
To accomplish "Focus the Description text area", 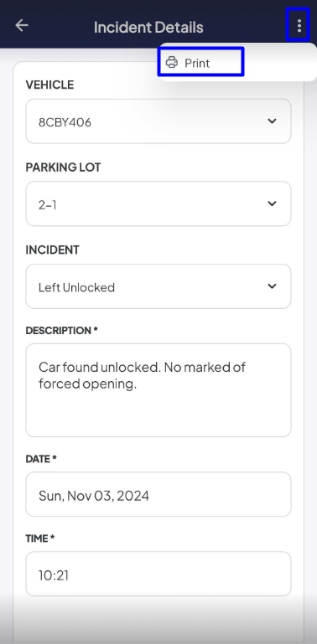I will click(x=158, y=390).
